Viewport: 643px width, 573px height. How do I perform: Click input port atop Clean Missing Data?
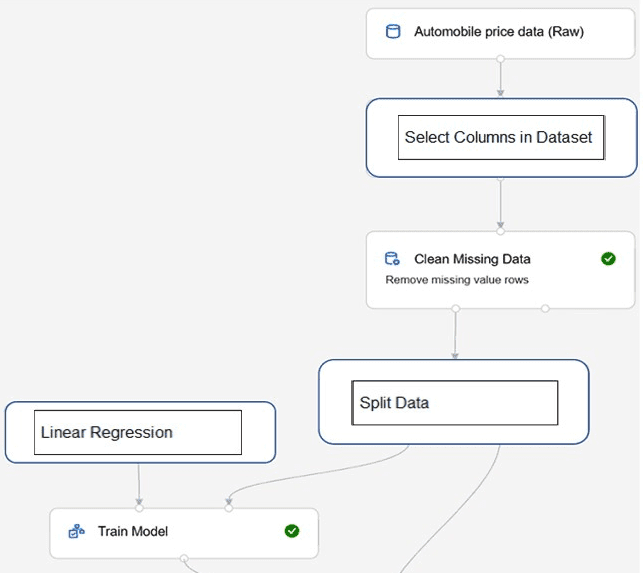click(x=500, y=231)
